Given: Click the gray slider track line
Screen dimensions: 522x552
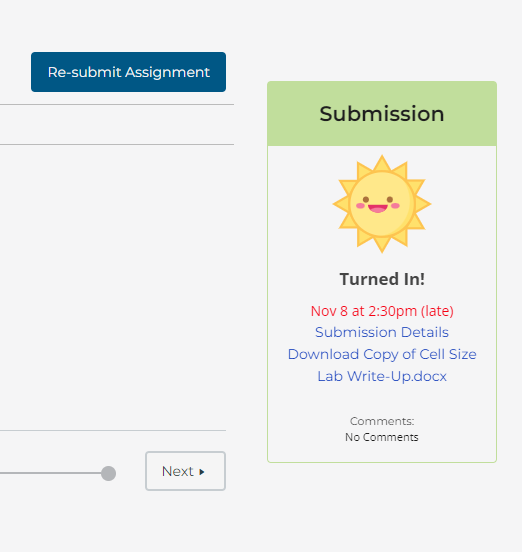Looking at the screenshot, I should click(x=50, y=473).
